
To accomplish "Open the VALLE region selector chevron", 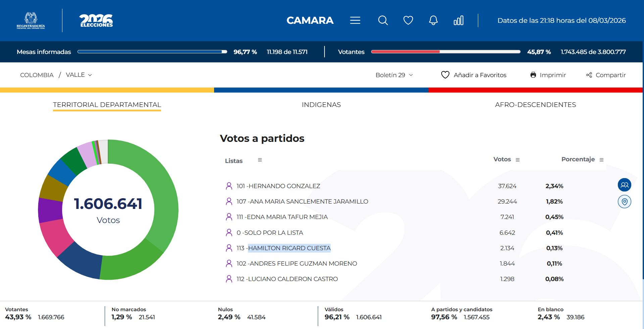I will [x=89, y=75].
